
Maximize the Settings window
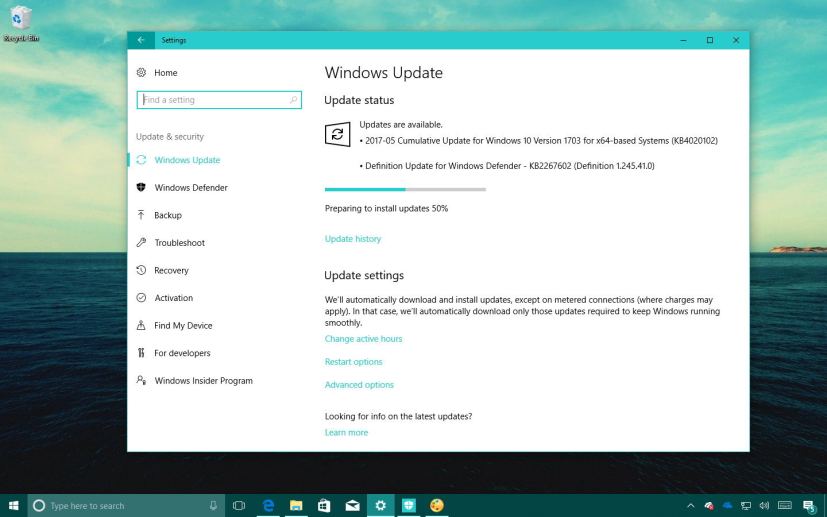(x=710, y=40)
